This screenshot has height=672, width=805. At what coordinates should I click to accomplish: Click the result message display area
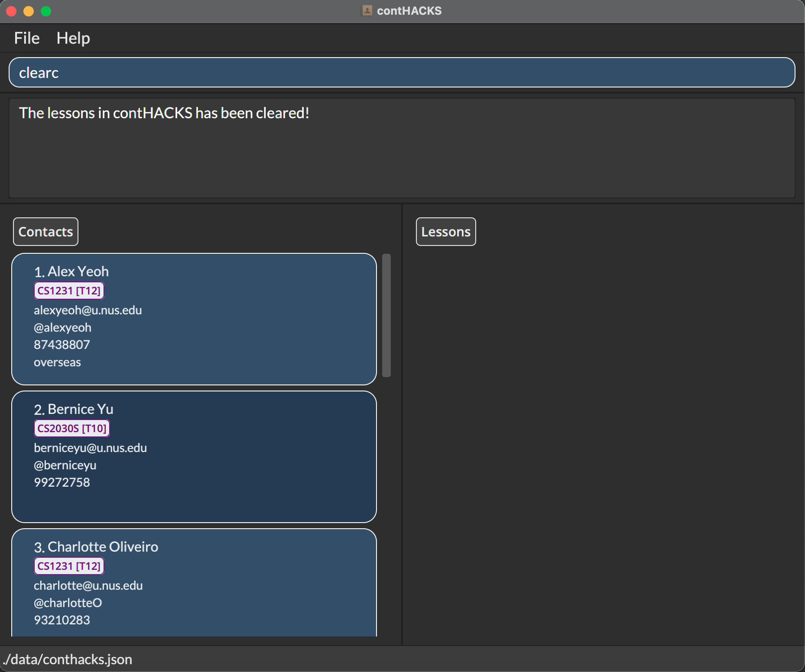[402, 148]
